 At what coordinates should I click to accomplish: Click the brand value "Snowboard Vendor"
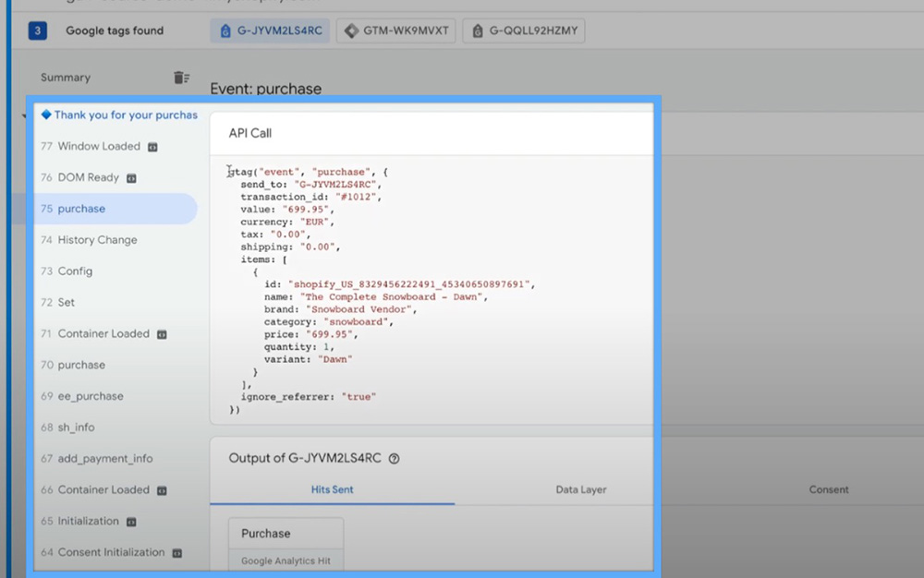[359, 309]
